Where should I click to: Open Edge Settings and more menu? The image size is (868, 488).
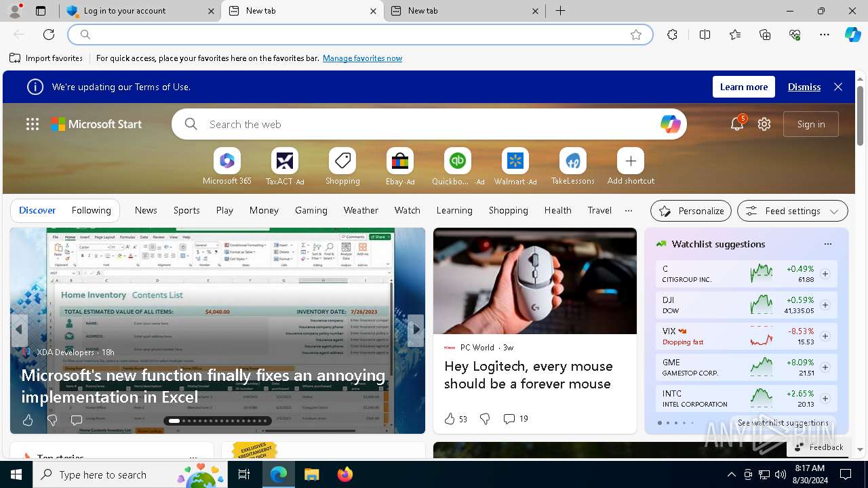(x=825, y=35)
